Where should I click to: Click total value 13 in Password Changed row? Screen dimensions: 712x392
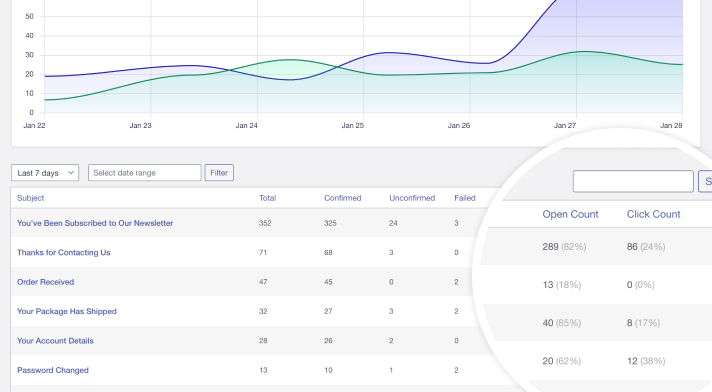tap(263, 370)
